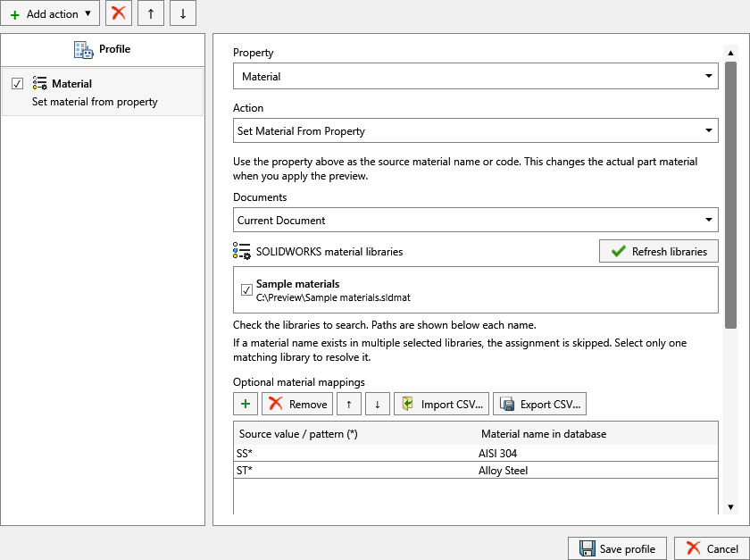The height and width of the screenshot is (560, 750).
Task: Click Export CSV button
Action: (539, 404)
